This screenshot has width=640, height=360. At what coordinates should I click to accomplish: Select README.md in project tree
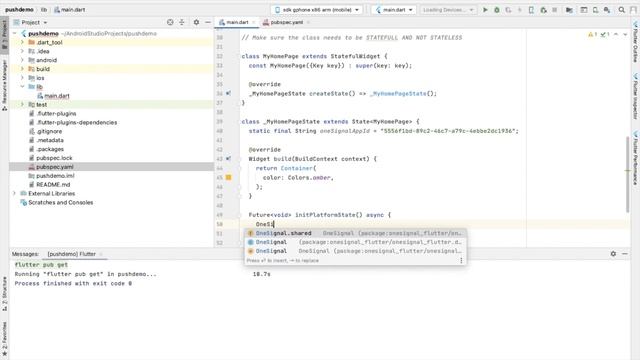[53, 184]
